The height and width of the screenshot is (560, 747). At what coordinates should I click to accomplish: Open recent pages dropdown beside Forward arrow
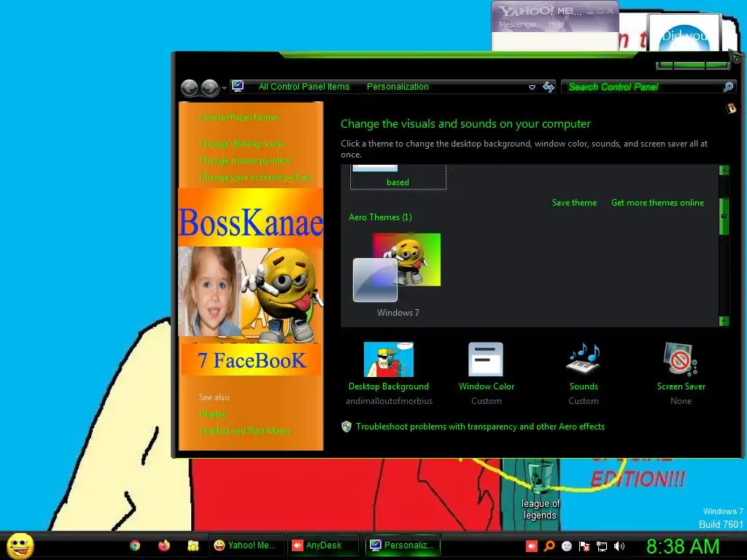point(224,88)
